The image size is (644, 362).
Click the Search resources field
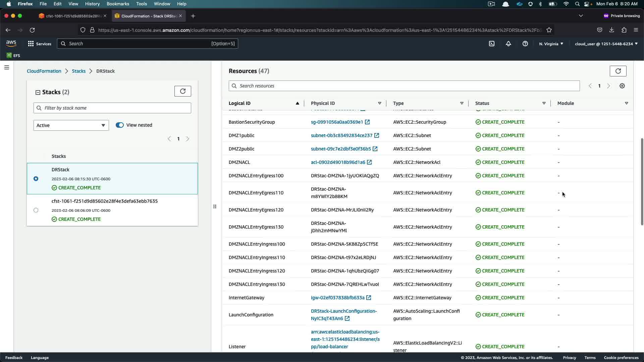pos(404,86)
